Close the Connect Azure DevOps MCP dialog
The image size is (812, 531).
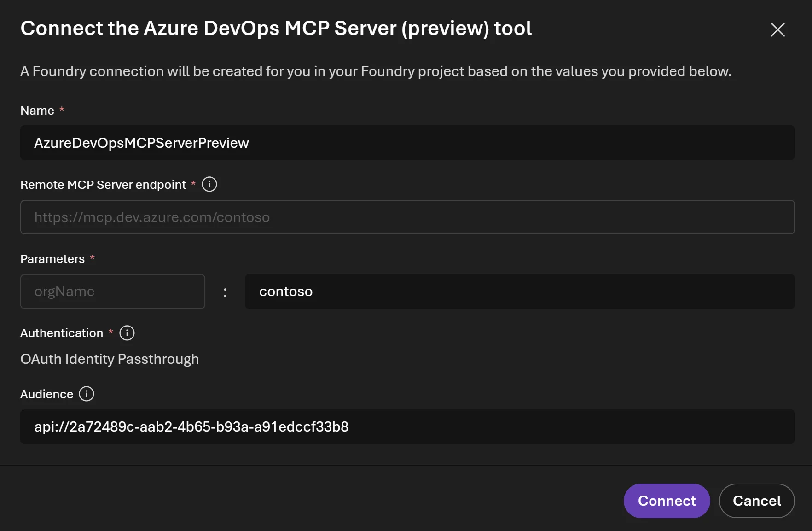(x=777, y=30)
